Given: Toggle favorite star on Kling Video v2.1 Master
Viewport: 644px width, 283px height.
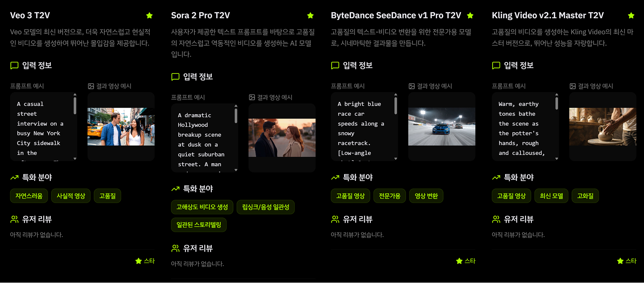Looking at the screenshot, I should click(631, 16).
